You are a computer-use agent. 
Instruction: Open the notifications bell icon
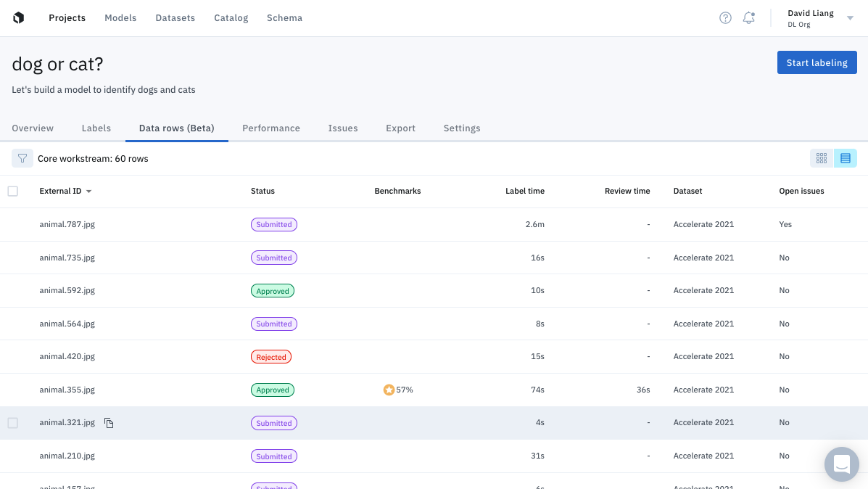pos(749,17)
